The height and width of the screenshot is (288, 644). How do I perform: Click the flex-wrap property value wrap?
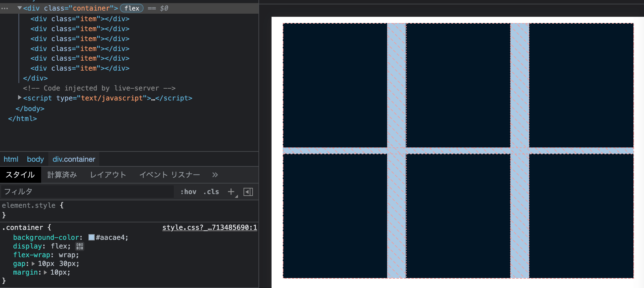[67, 255]
